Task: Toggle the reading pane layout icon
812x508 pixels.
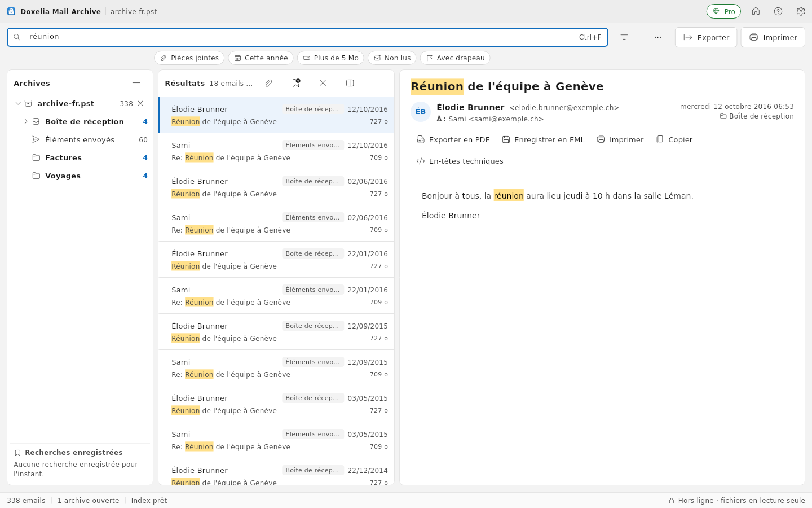Action: coord(350,83)
